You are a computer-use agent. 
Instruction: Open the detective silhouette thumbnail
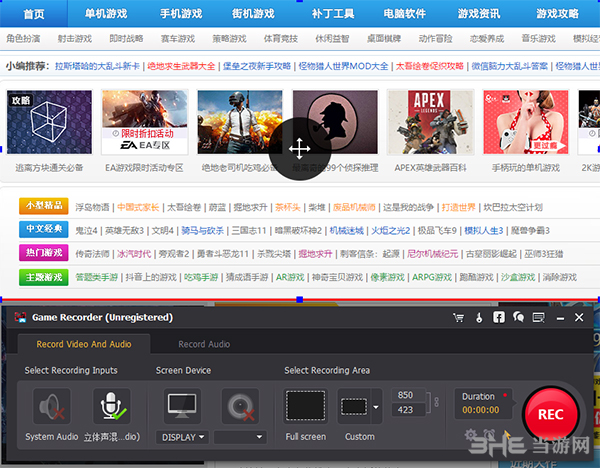click(335, 122)
